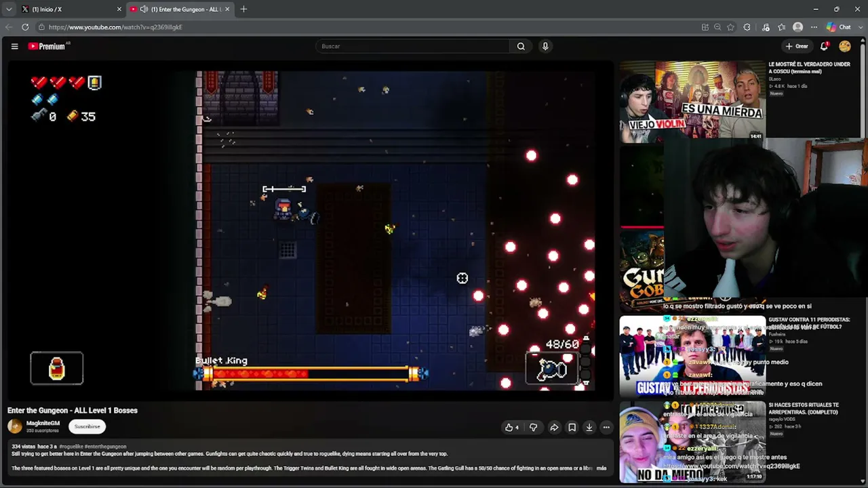Image resolution: width=868 pixels, height=488 pixels.
Task: Click the #enterthegungeon hashtag
Action: pyautogui.click(x=105, y=447)
